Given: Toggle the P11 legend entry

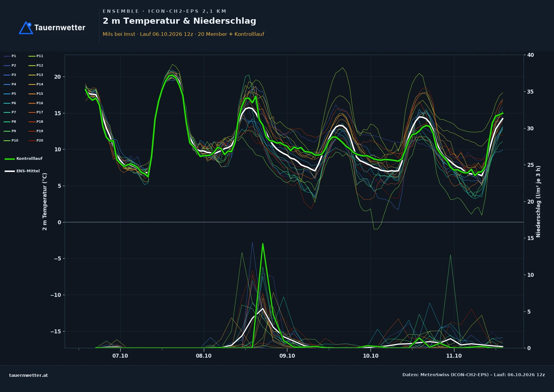Looking at the screenshot, I should [x=36, y=56].
